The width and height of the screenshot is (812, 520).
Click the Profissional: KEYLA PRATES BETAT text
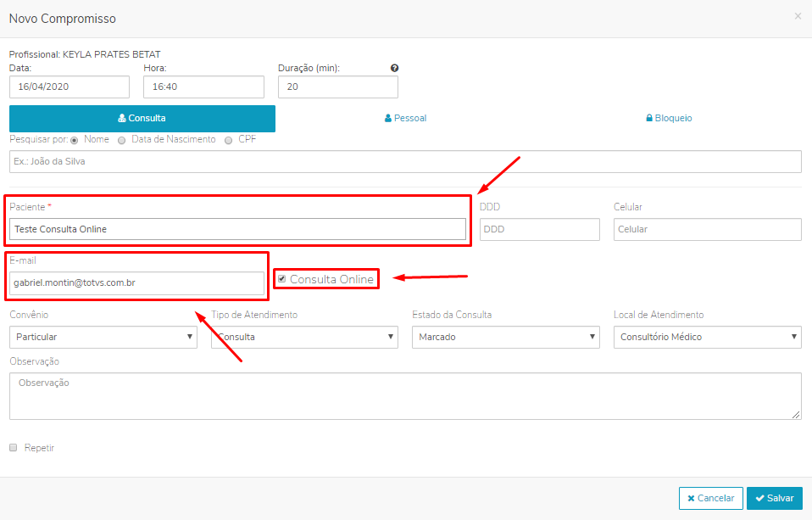click(85, 54)
